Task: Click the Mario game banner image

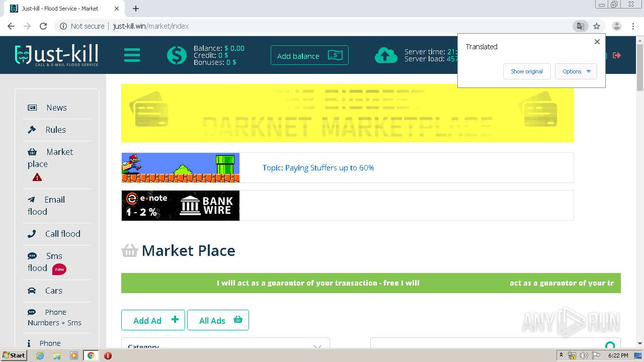Action: (180, 167)
